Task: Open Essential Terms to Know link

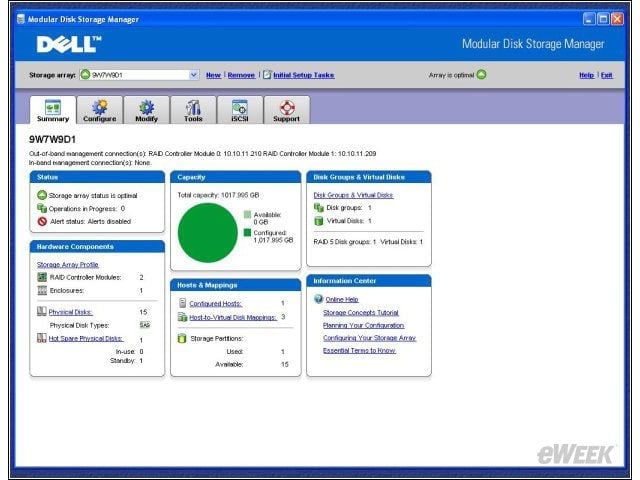Action: coord(359,351)
